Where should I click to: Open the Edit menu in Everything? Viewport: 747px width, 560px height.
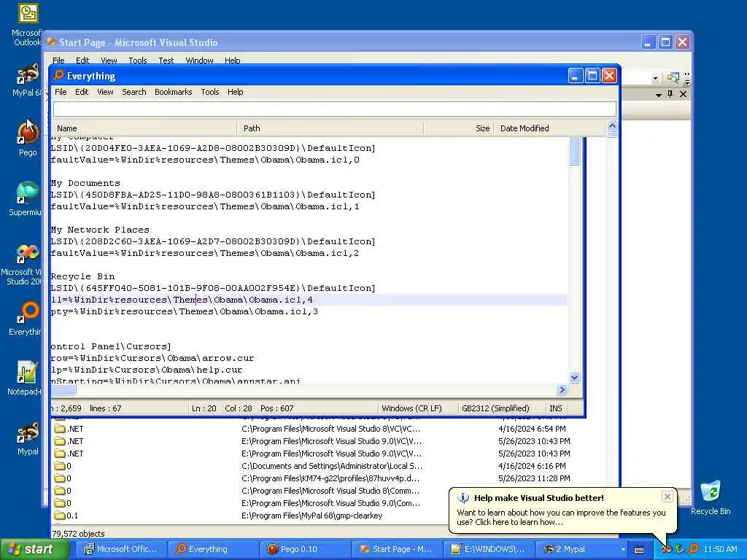click(82, 92)
